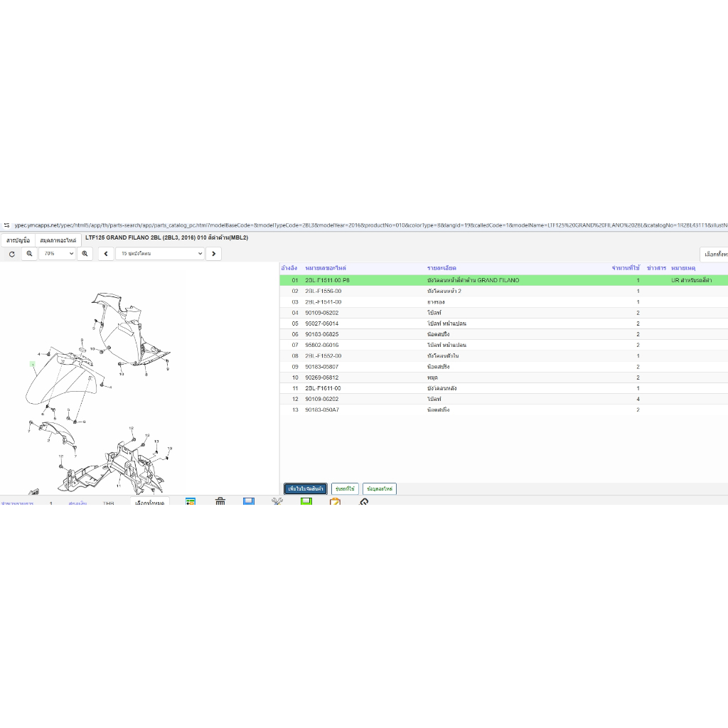Select part number 90269-06812
728x728 pixels.
pyautogui.click(x=322, y=378)
